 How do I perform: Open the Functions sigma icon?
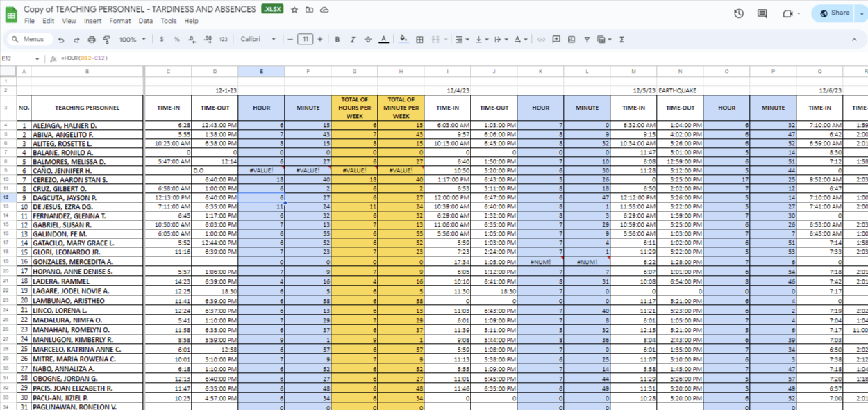(621, 40)
